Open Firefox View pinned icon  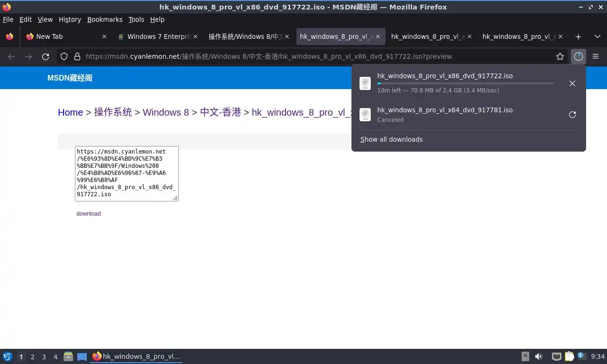tap(9, 36)
